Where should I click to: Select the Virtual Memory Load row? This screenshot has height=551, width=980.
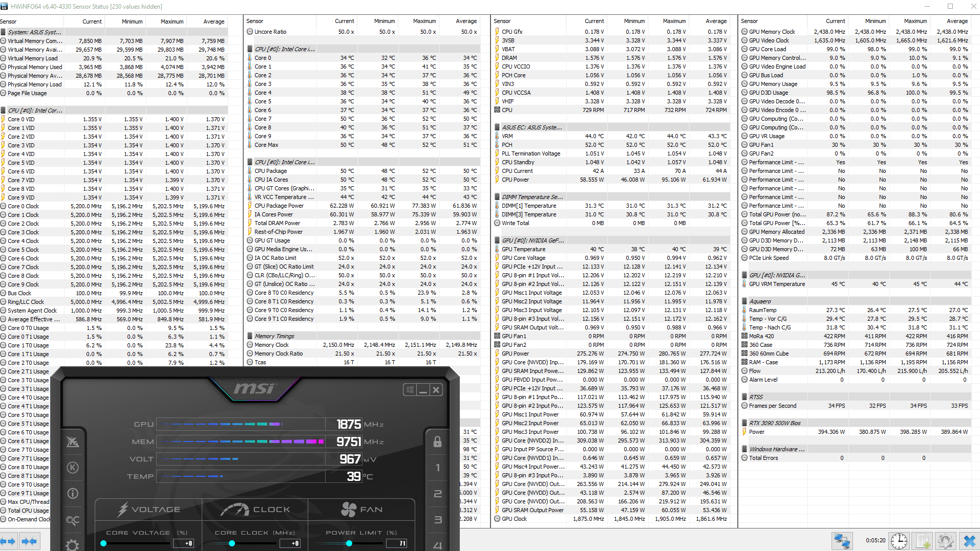[113, 58]
